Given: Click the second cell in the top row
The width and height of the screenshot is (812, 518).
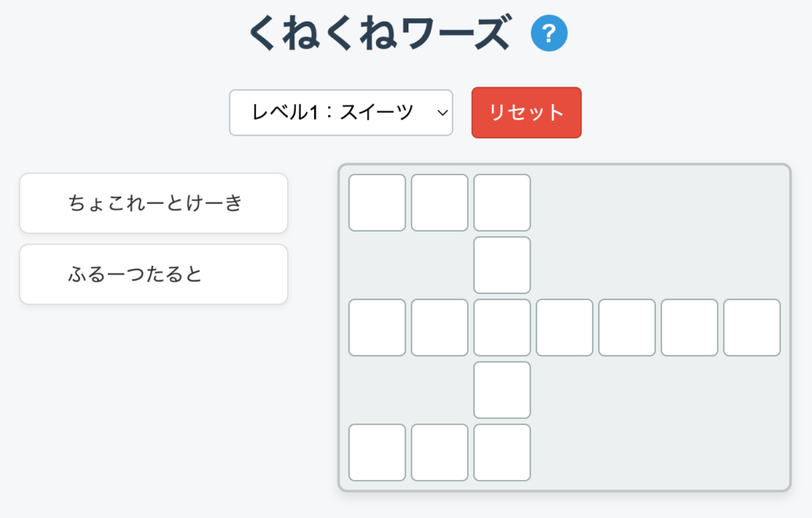Looking at the screenshot, I should coord(439,203).
